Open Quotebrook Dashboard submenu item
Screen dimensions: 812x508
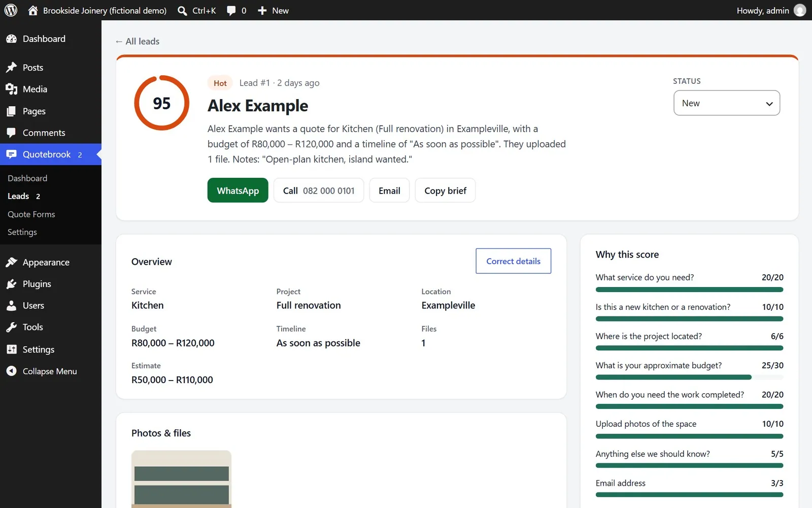tap(27, 178)
